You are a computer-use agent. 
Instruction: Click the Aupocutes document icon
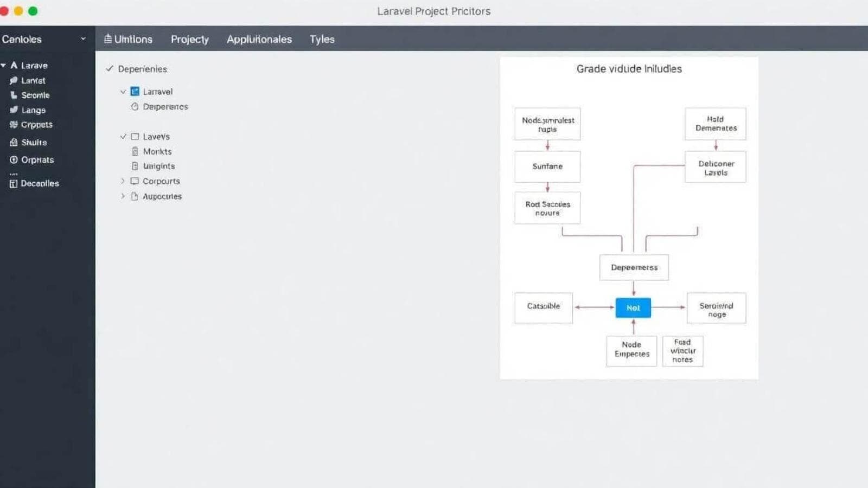[x=135, y=196]
